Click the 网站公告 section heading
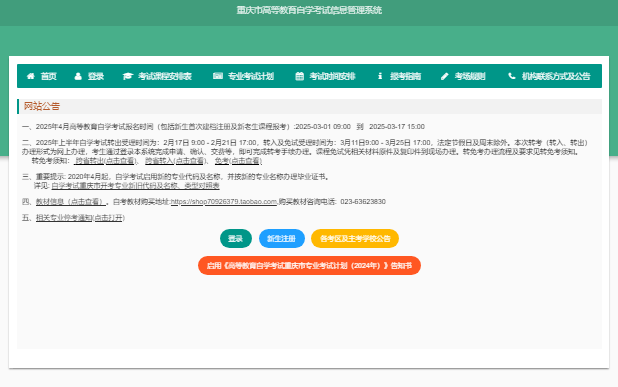 42,106
